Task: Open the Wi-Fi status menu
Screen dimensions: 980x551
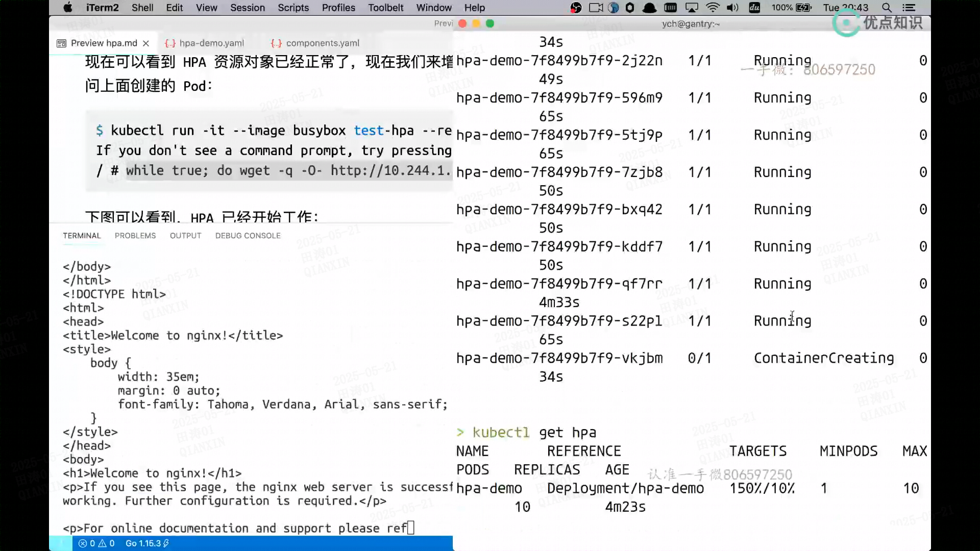Action: pos(713,8)
